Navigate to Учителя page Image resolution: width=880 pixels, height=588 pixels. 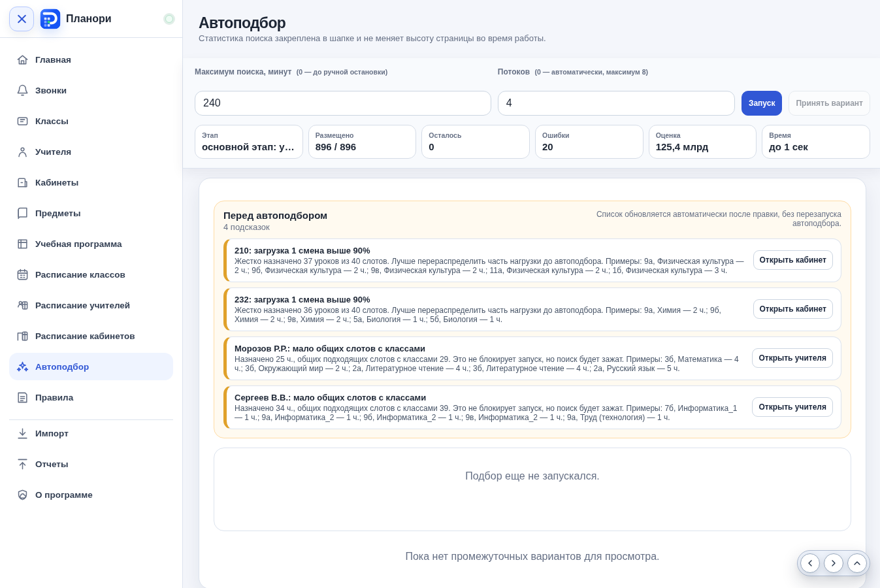coord(91,152)
